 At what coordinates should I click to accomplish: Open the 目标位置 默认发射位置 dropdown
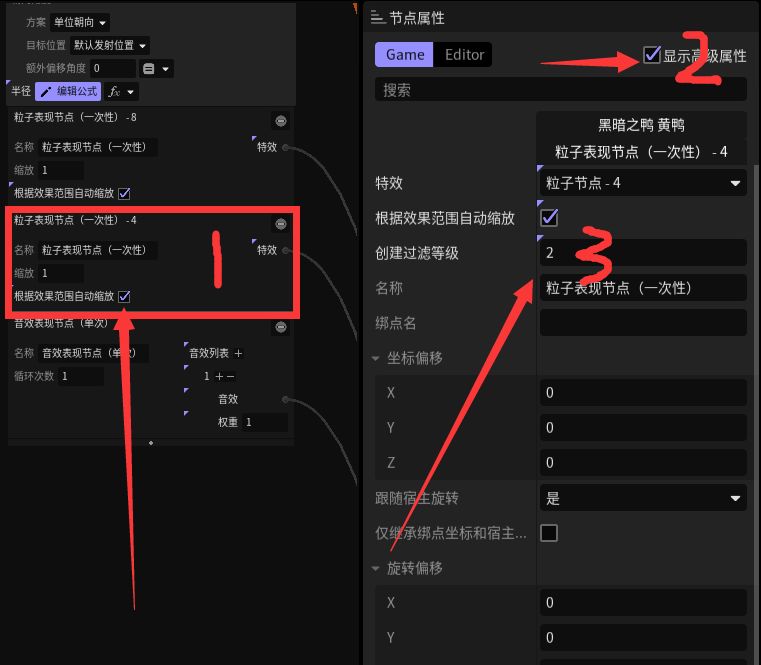(x=110, y=45)
